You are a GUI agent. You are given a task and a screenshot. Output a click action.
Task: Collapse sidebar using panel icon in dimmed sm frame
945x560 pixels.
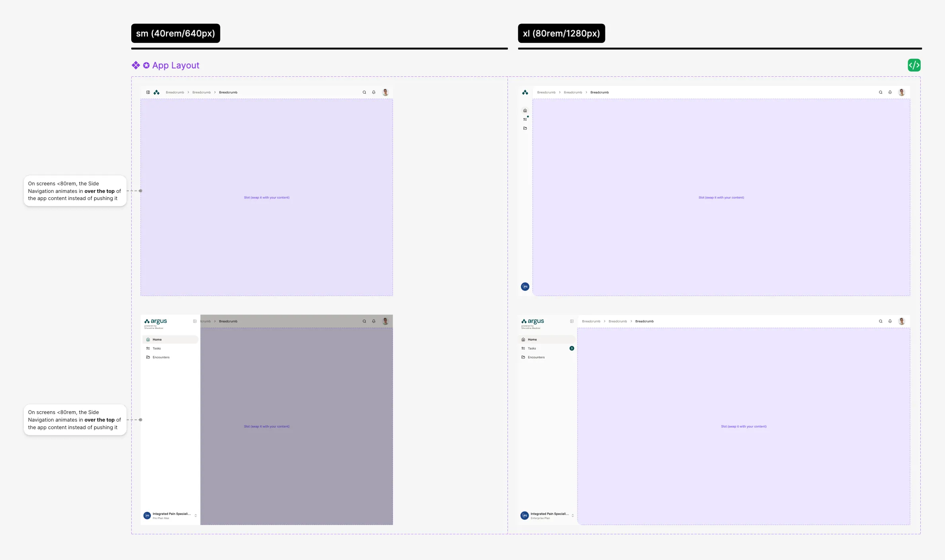point(195,321)
